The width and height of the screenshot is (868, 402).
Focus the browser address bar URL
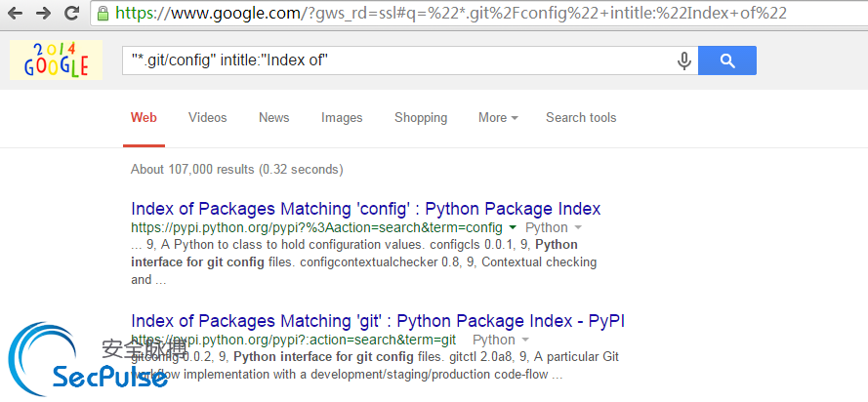451,14
